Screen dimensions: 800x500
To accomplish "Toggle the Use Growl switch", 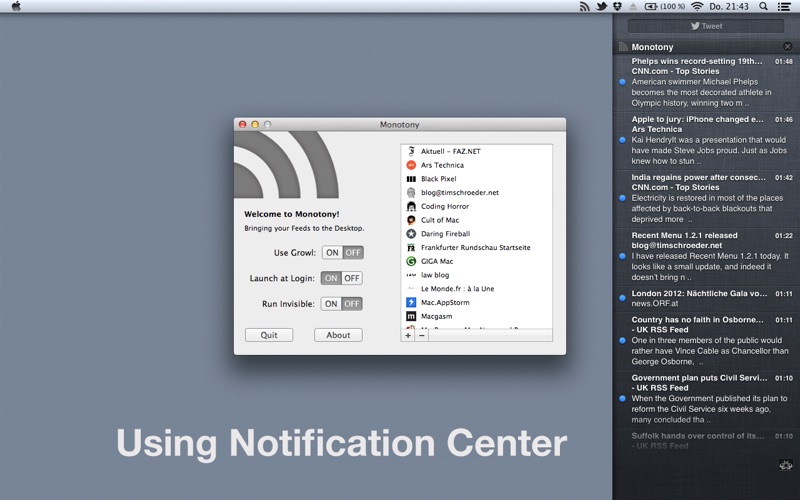I will click(343, 253).
